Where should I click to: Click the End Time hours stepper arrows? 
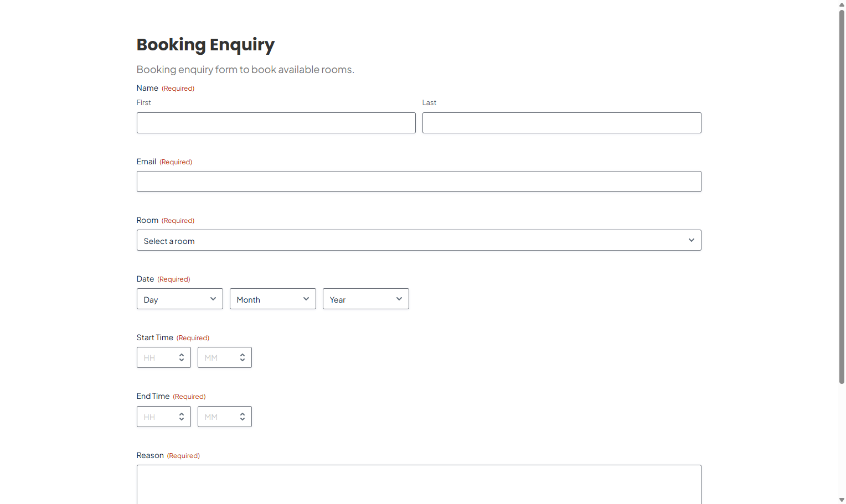182,417
